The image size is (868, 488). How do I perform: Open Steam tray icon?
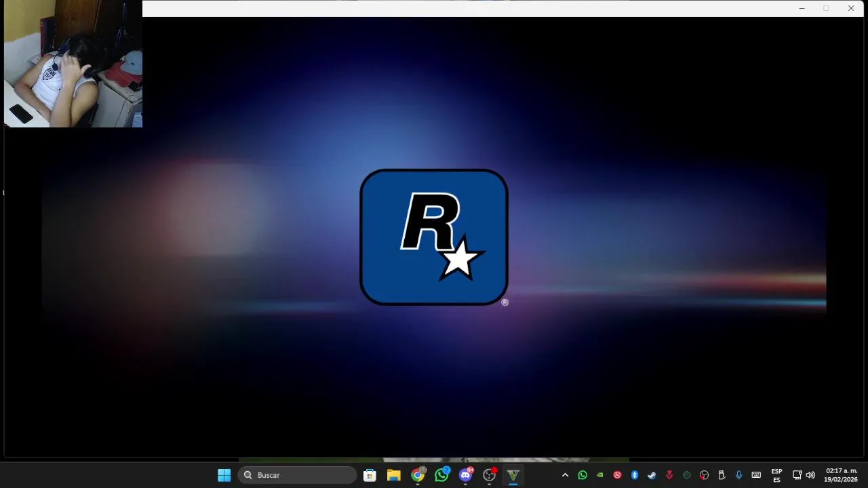(x=652, y=475)
